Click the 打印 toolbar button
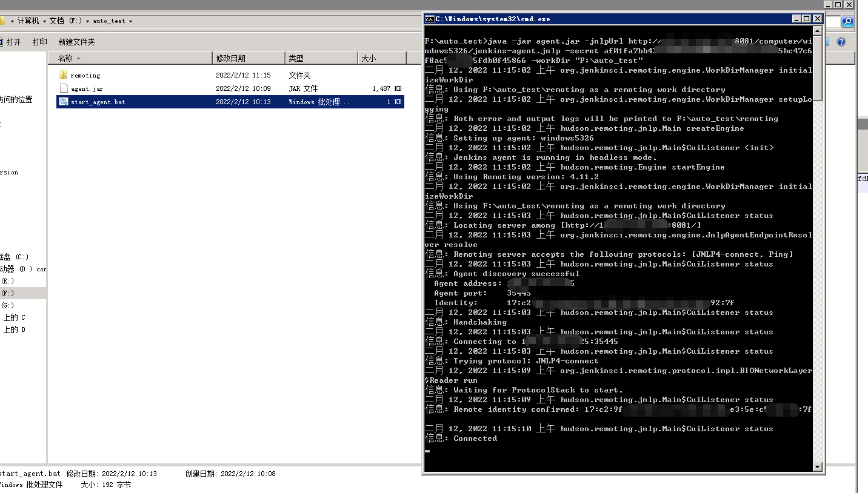Image resolution: width=868 pixels, height=493 pixels. [40, 42]
